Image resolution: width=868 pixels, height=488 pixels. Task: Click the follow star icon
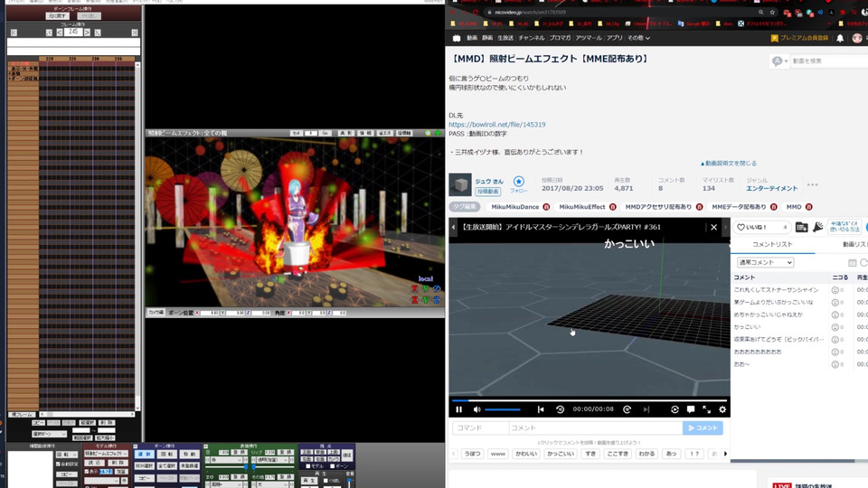coord(519,182)
